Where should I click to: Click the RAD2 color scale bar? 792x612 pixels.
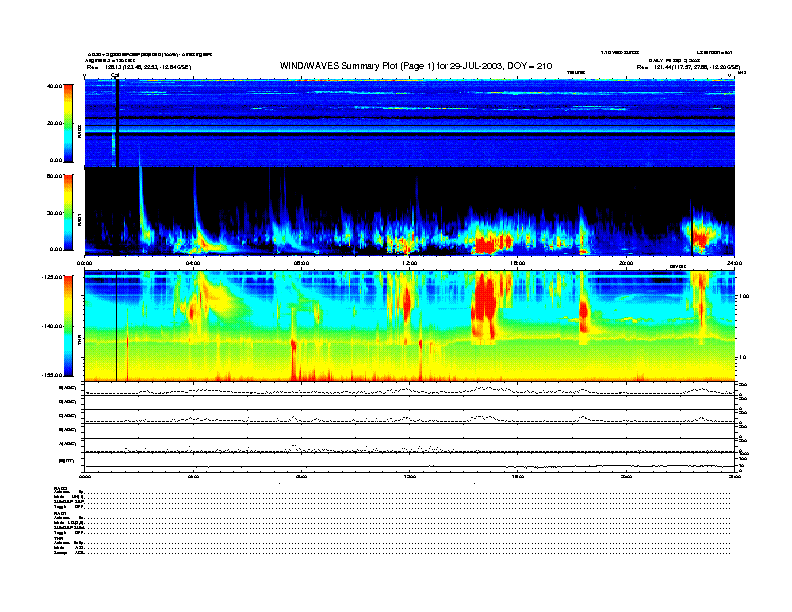(x=68, y=123)
